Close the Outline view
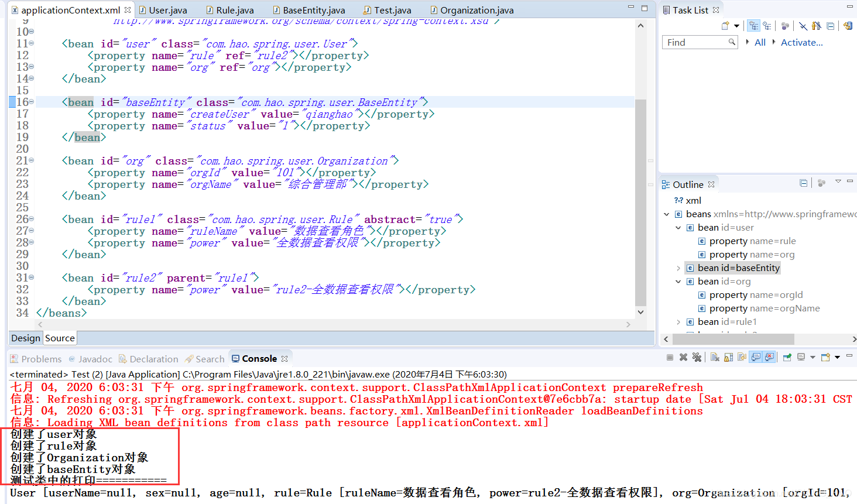Image resolution: width=857 pixels, height=504 pixels. click(x=711, y=184)
